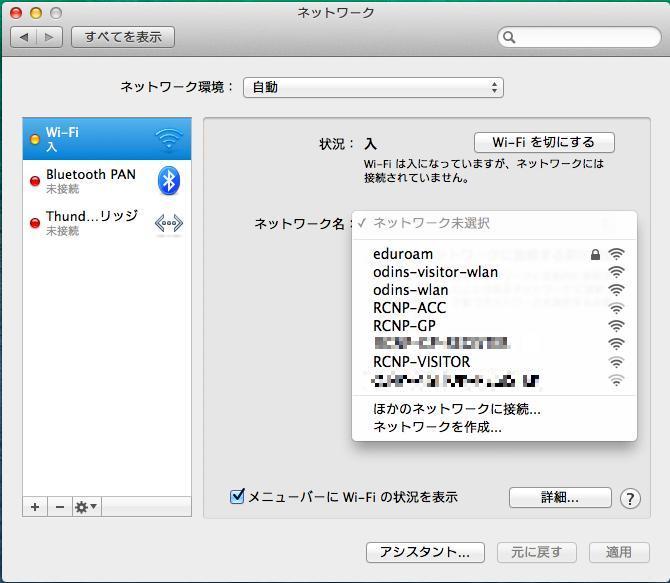Click the すべてを表示 toolbar button

[123, 37]
